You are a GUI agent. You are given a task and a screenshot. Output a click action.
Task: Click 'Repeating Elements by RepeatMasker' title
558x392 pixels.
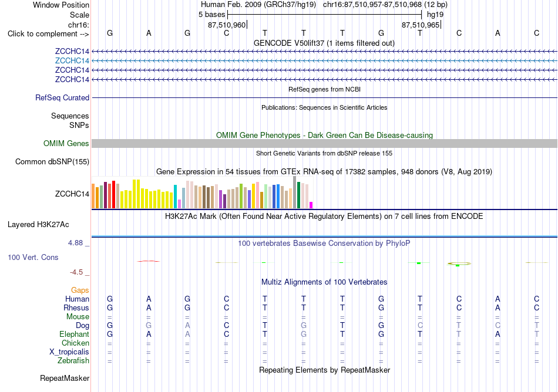(324, 370)
